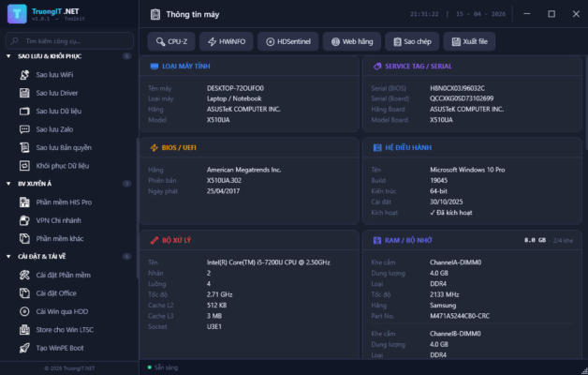
Task: Click the CPU-Z button
Action: (170, 42)
